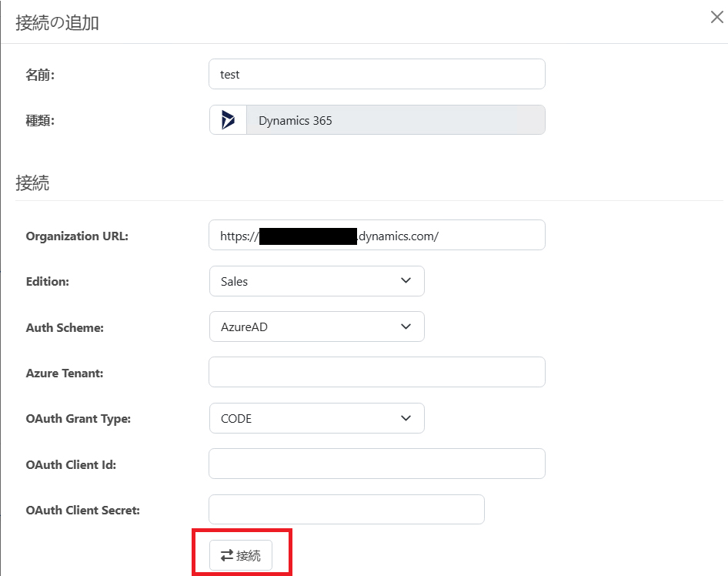Viewport: 728px width, 576px height.
Task: Open the OAuth Grant Type CODE dropdown
Action: [316, 418]
